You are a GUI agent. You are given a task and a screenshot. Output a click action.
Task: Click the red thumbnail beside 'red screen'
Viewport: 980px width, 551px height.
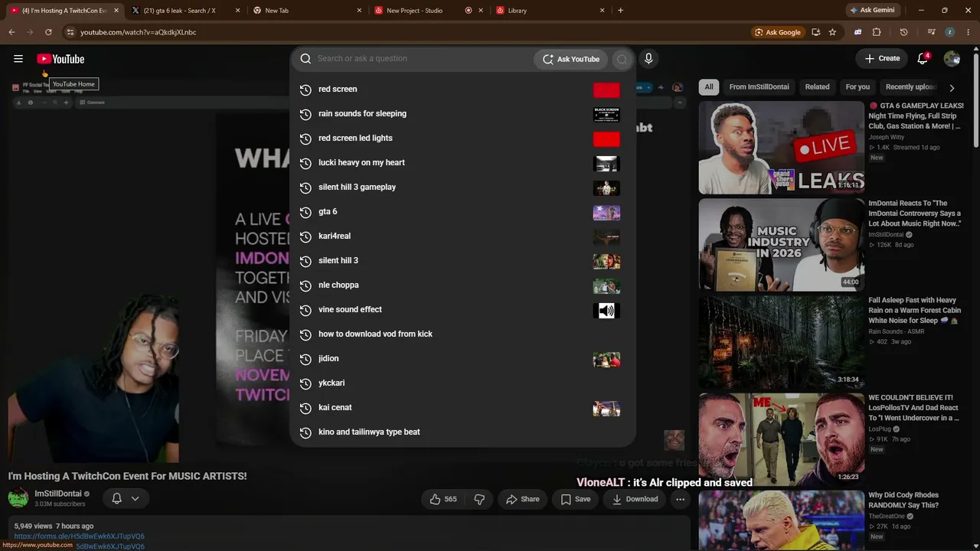coord(606,90)
